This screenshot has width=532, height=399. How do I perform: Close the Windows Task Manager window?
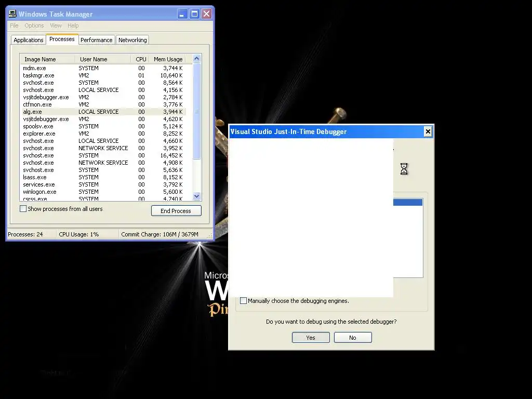pos(207,14)
